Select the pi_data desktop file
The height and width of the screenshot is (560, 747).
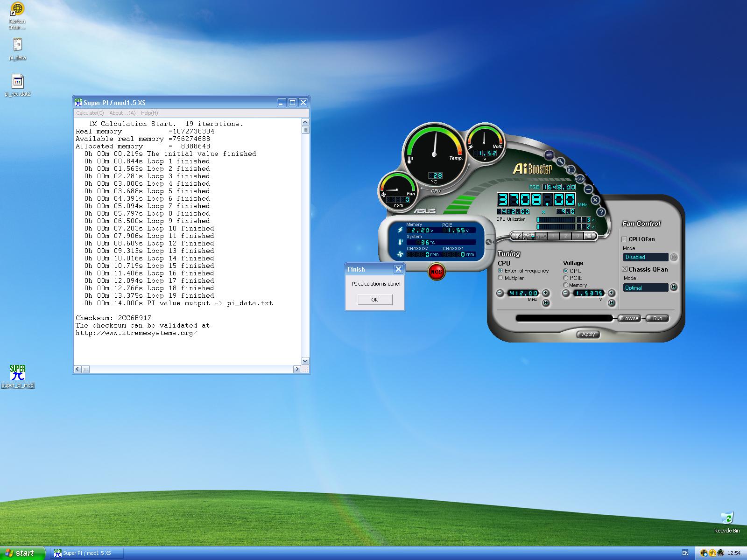tap(17, 49)
